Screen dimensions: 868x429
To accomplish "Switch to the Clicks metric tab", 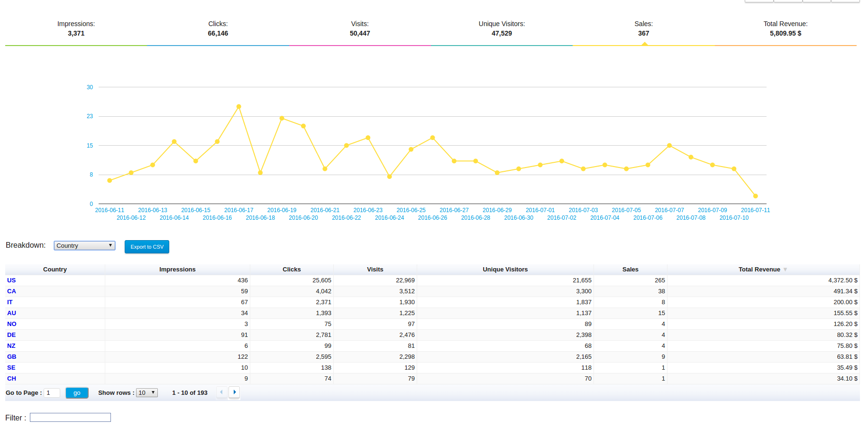I will point(218,28).
